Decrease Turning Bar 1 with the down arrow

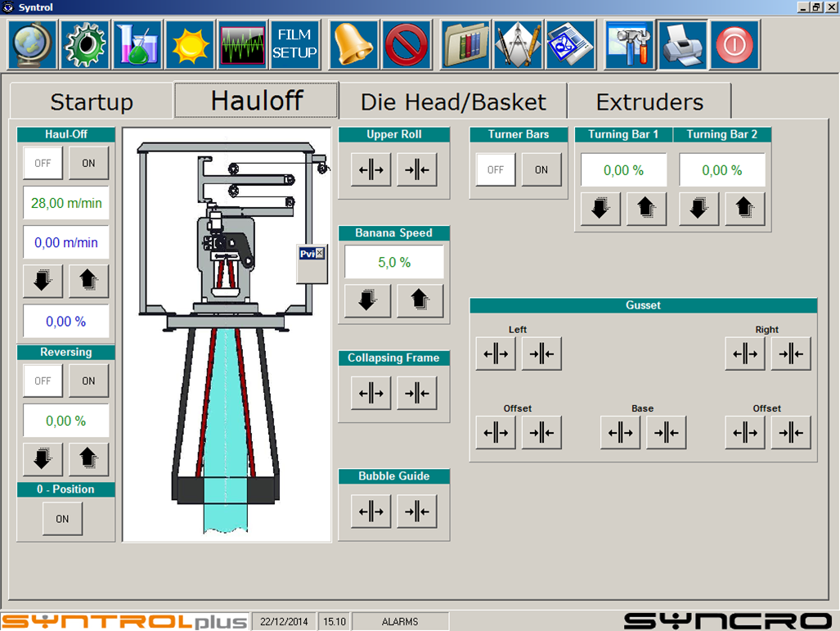pos(600,209)
